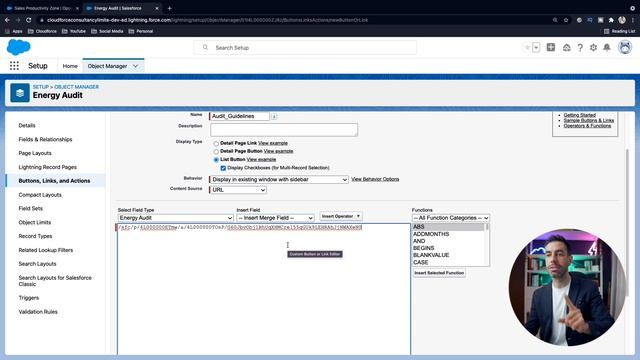Screen dimensions: 640x360
Task: Expand the Object Manager tab chevron
Action: coord(136,66)
